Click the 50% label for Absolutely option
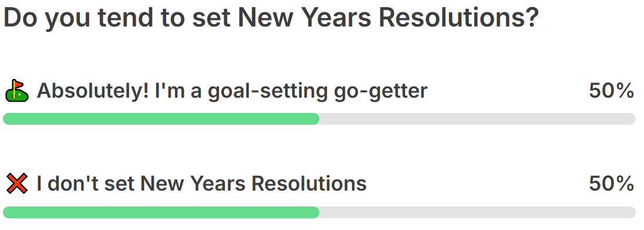Viewport: 644px width, 230px height. click(x=612, y=91)
